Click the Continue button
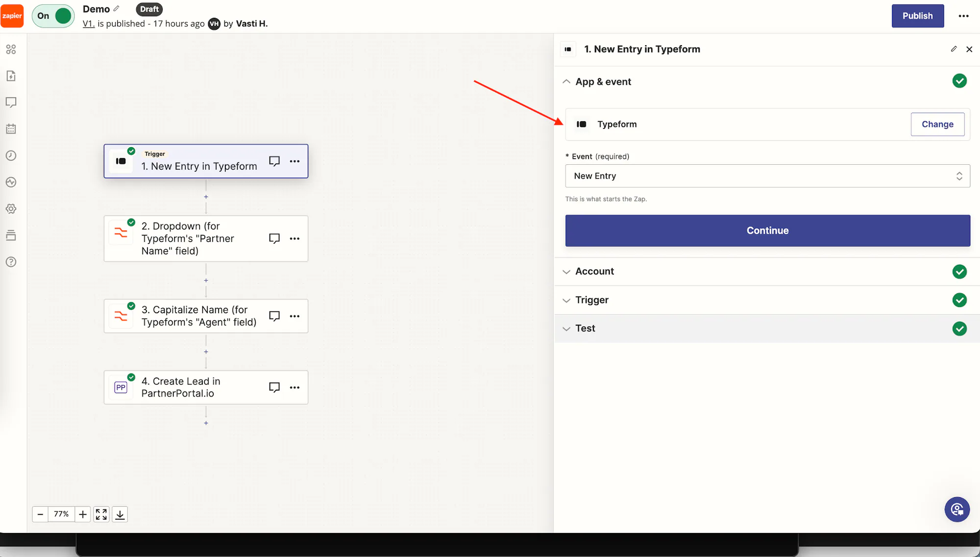 767,230
